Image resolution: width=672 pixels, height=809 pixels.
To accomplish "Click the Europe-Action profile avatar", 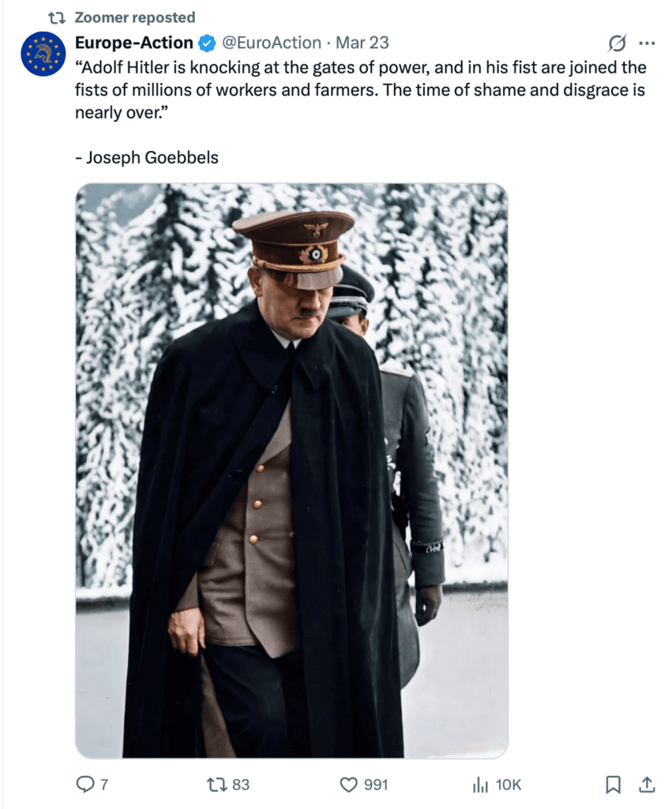I will pyautogui.click(x=43, y=54).
